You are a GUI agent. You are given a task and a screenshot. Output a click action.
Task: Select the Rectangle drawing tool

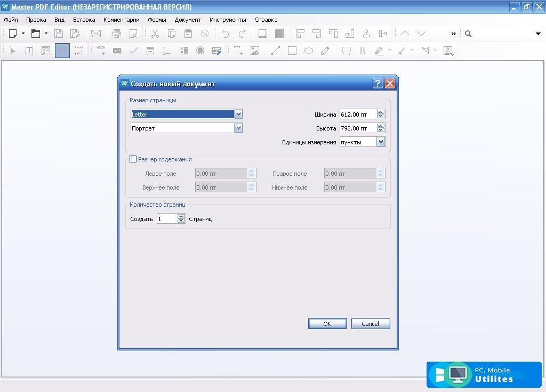pos(292,51)
